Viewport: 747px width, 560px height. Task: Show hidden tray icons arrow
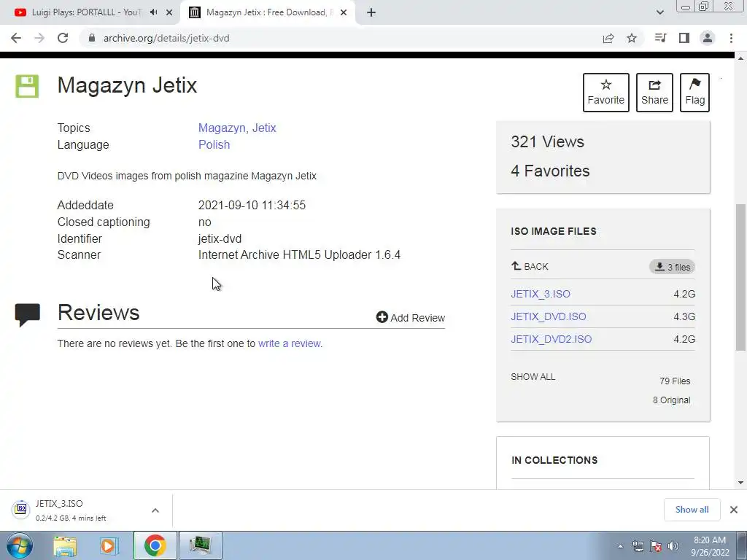coord(620,546)
